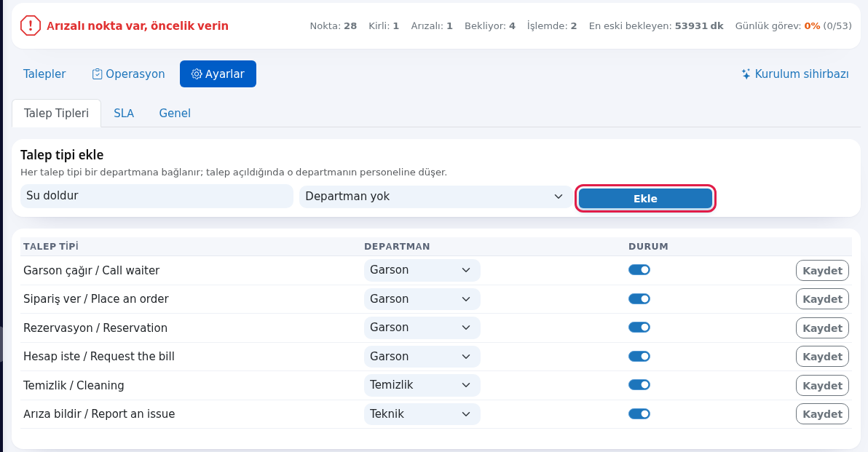
Task: Expand the Arıza bildir department dropdown
Action: tap(422, 414)
